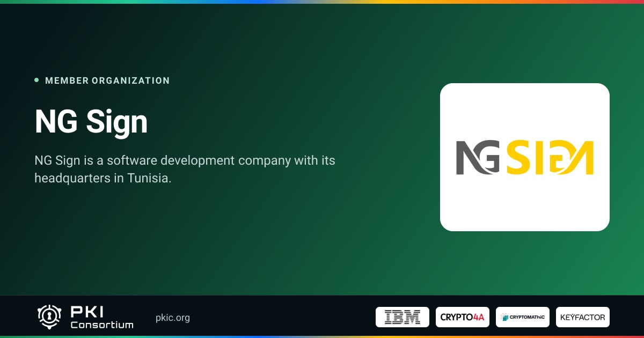Screen dimensions: 644x338
Task: Click the MEMBER ORGANIZATION label
Action: coord(107,80)
